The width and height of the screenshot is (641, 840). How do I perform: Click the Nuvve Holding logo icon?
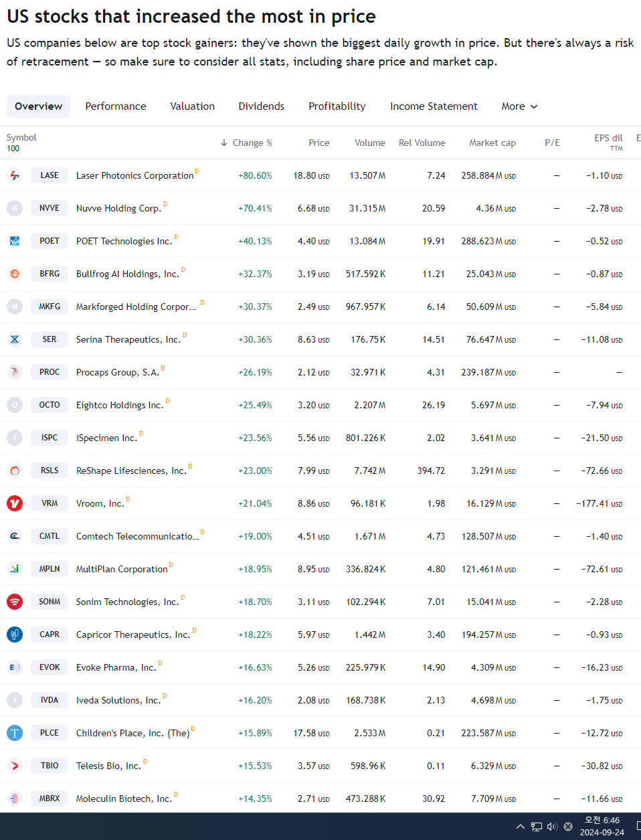click(x=15, y=208)
